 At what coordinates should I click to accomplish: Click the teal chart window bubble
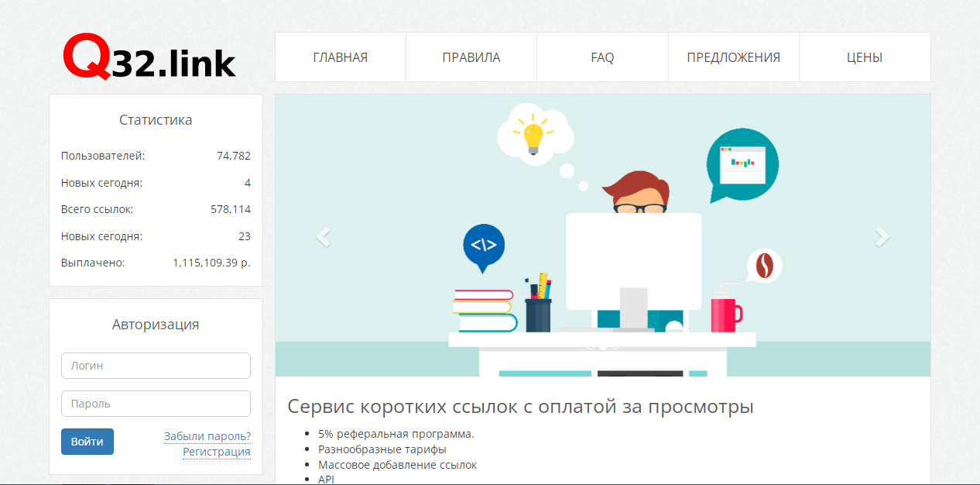tap(742, 163)
